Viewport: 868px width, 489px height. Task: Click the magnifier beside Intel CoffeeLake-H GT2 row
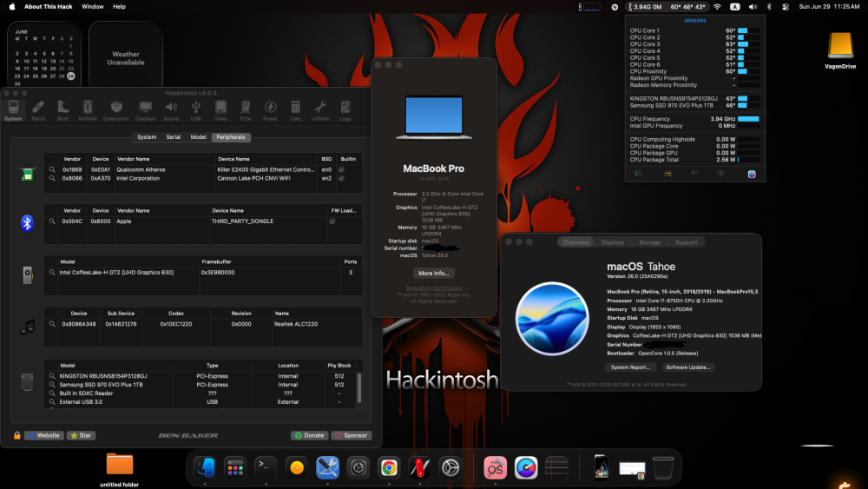(52, 273)
